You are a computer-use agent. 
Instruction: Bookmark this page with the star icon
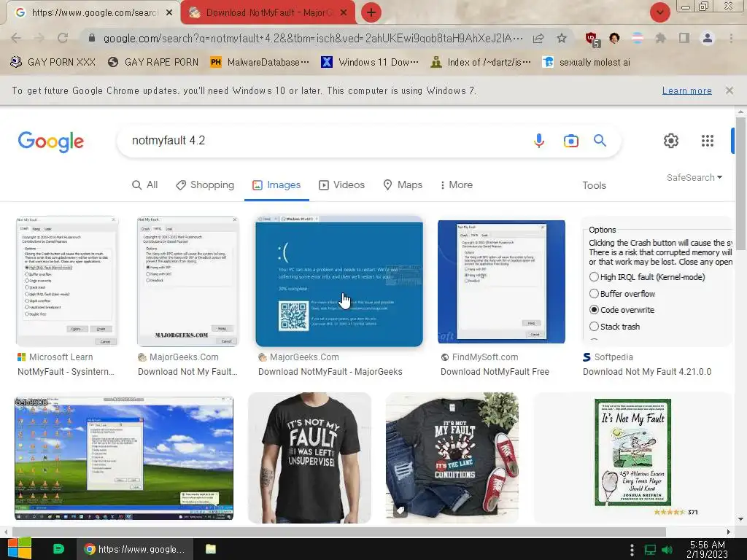coord(562,38)
